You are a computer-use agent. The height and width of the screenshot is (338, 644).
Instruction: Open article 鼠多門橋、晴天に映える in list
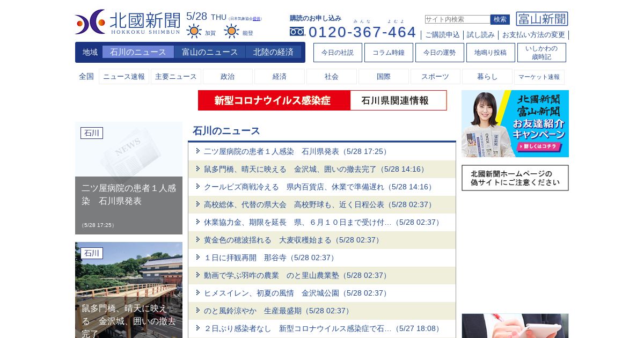pos(316,170)
